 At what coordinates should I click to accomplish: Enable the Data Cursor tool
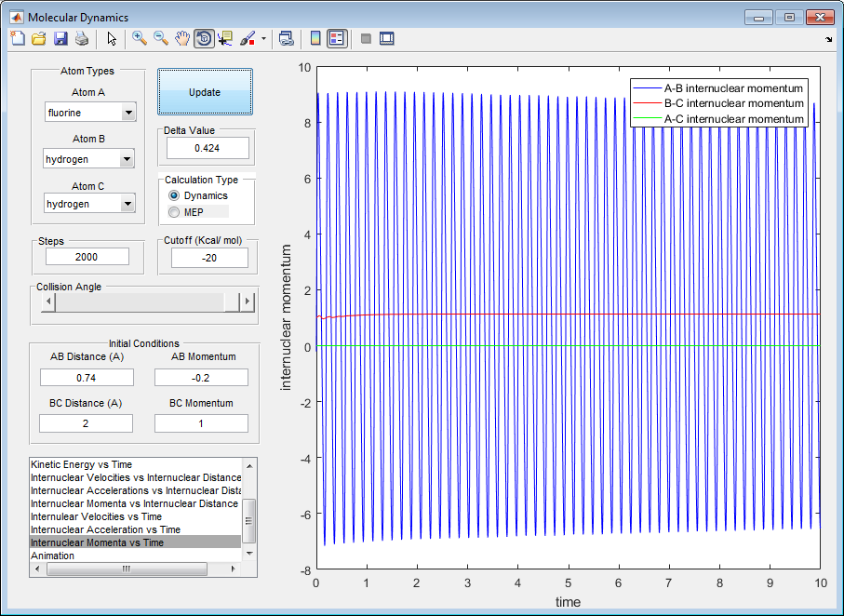(226, 38)
